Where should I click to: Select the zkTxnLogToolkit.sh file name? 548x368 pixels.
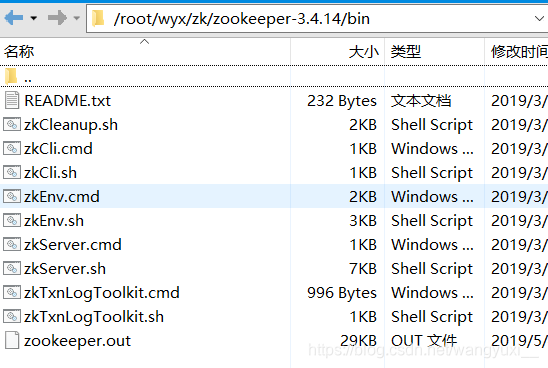click(94, 317)
